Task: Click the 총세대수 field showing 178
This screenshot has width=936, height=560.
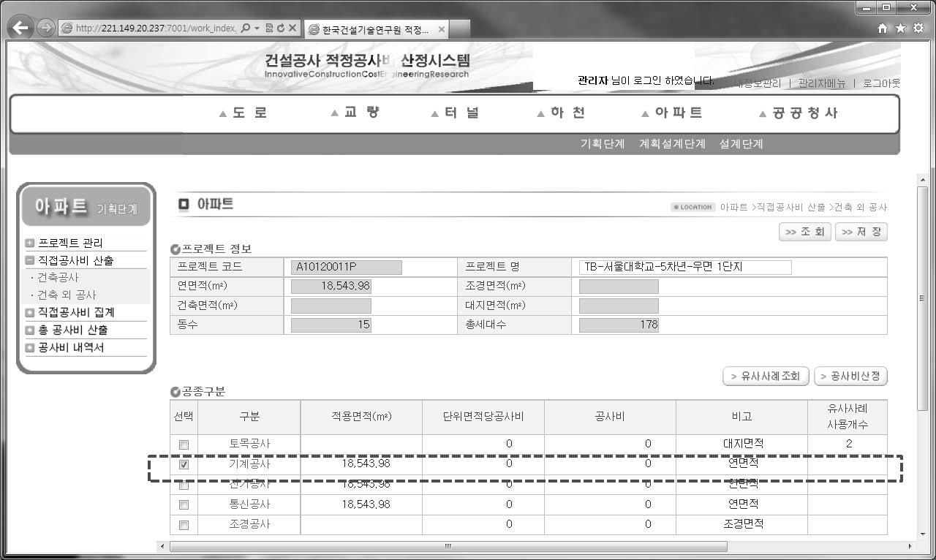Action: click(x=619, y=325)
